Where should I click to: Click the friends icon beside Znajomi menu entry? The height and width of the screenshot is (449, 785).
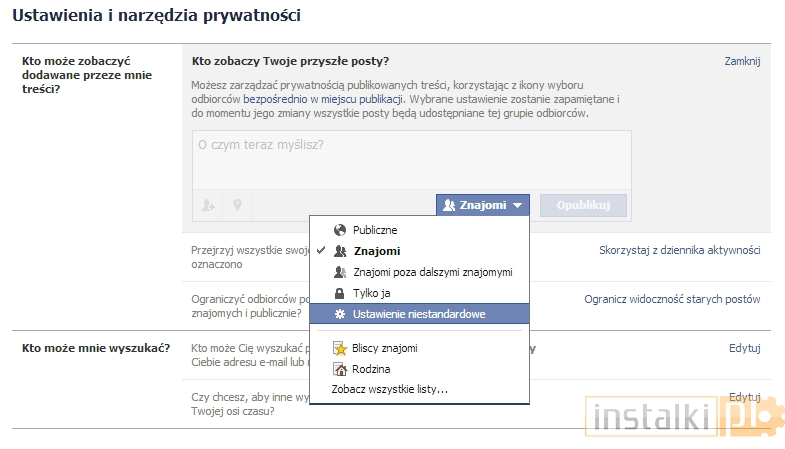(340, 251)
